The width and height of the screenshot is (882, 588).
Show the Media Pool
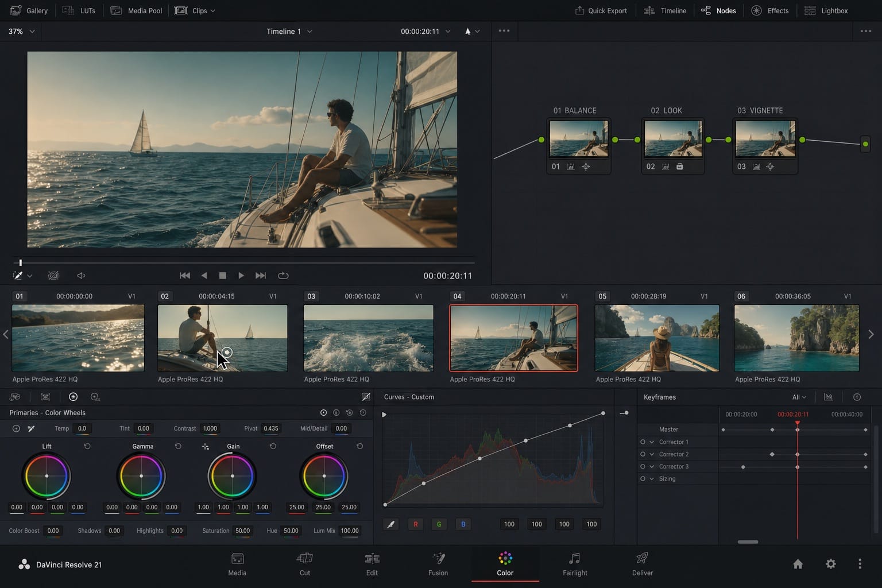click(136, 10)
